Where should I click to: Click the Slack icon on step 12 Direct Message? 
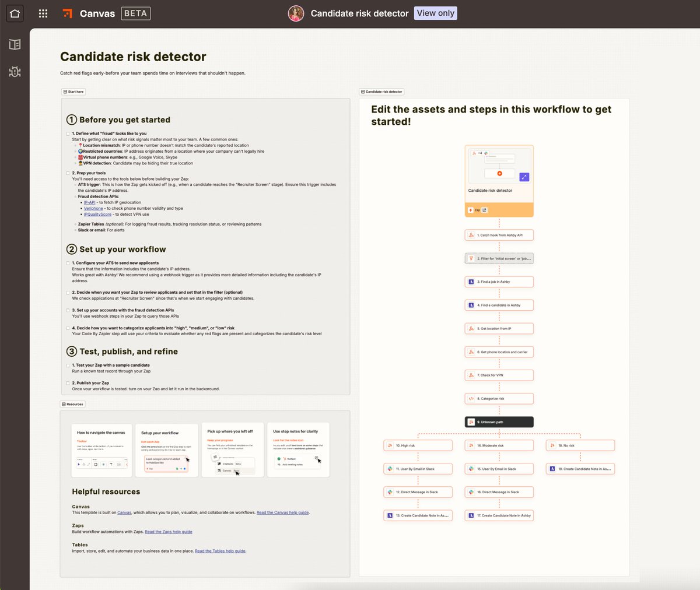[390, 492]
